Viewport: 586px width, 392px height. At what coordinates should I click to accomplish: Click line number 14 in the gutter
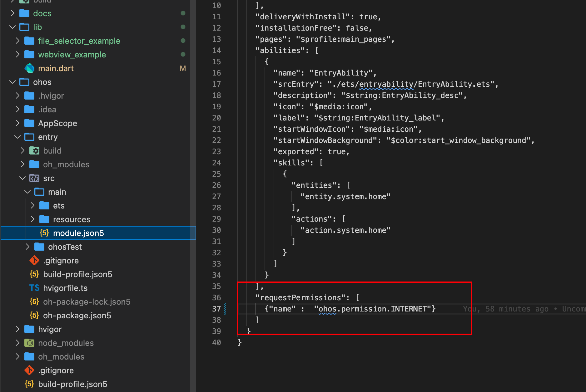coord(216,50)
